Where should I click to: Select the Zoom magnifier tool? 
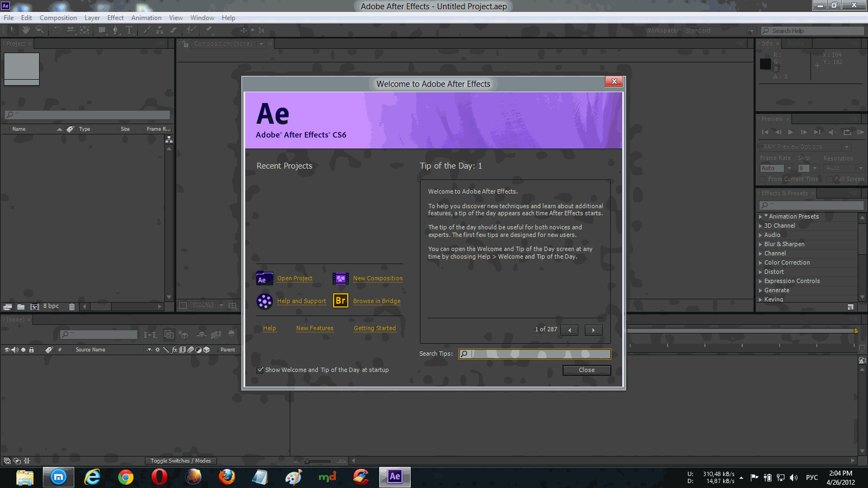click(40, 30)
